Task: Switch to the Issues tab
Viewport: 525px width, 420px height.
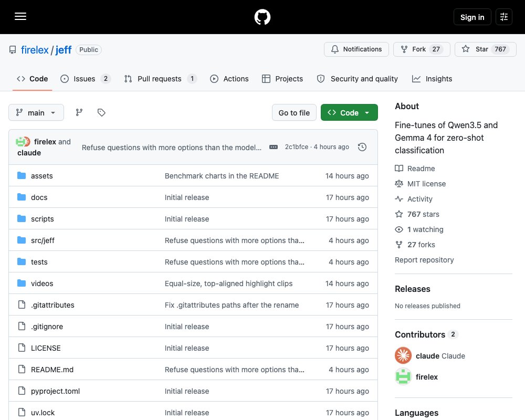Action: [x=86, y=79]
